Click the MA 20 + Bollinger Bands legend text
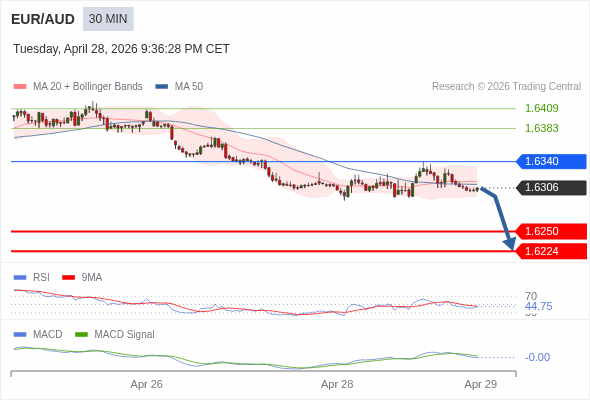This screenshot has height=400, width=590. pyautogui.click(x=88, y=87)
